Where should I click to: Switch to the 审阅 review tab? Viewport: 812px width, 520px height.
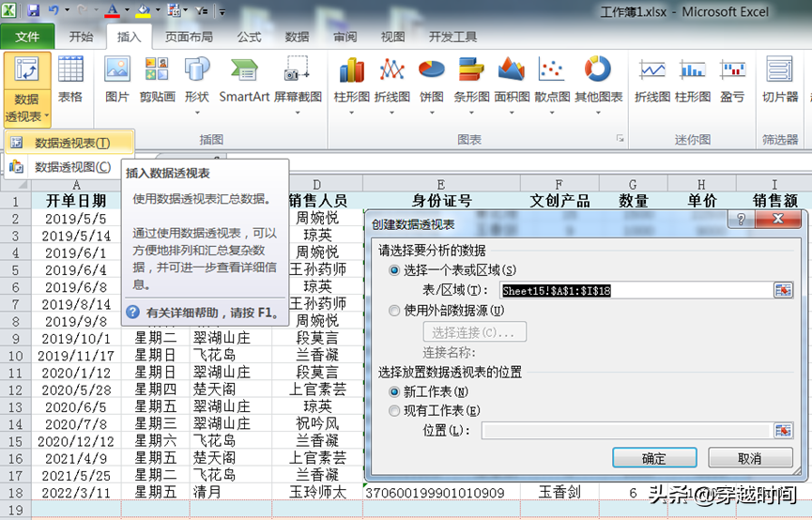click(x=345, y=37)
